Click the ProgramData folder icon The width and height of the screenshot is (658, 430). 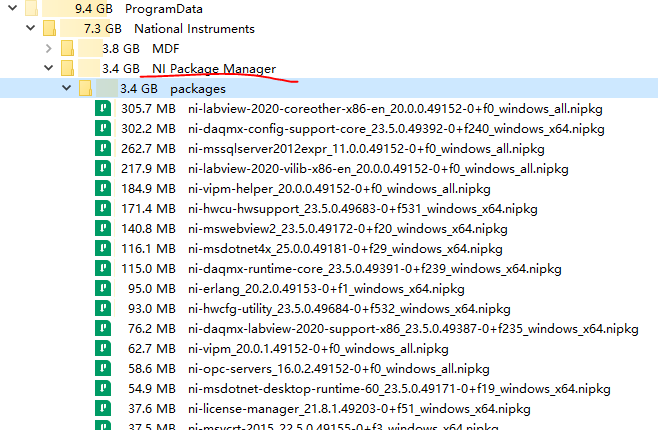pyautogui.click(x=31, y=8)
